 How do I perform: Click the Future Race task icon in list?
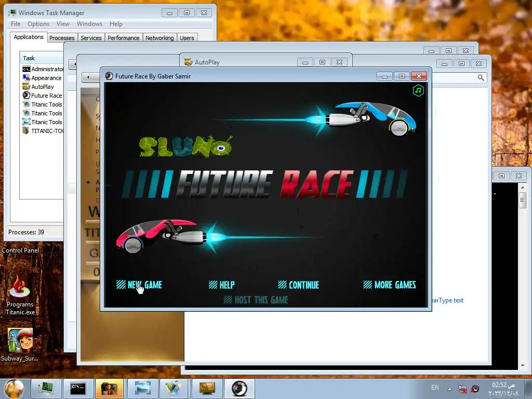click(x=26, y=96)
